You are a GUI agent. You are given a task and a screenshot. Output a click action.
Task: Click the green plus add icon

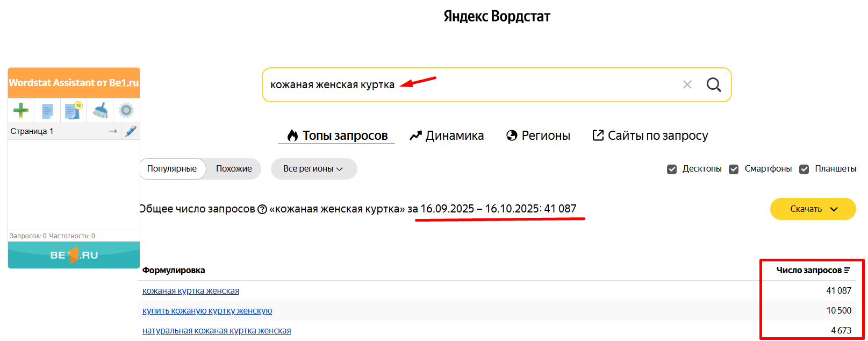(21, 111)
